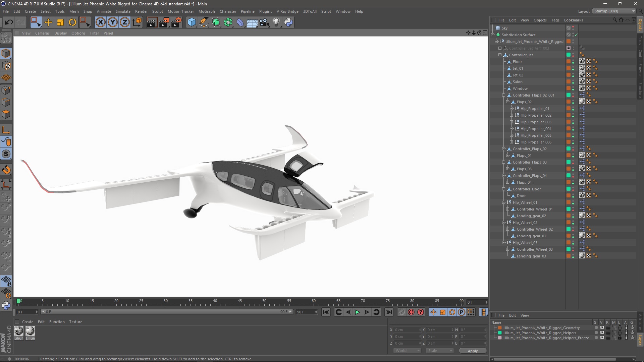Open the Scale mode dropdown

click(x=440, y=351)
